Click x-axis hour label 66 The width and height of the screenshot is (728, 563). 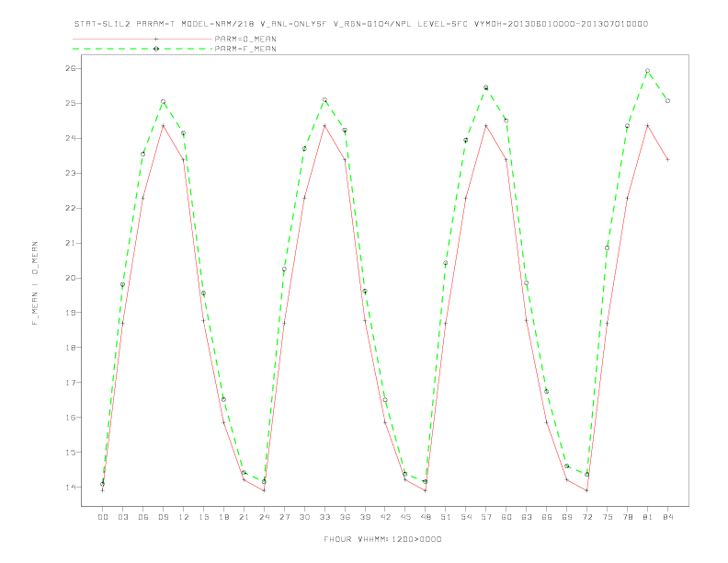point(547,517)
